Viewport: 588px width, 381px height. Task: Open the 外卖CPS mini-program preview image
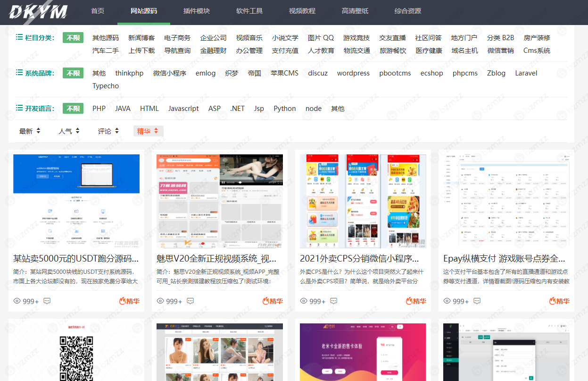pos(363,201)
